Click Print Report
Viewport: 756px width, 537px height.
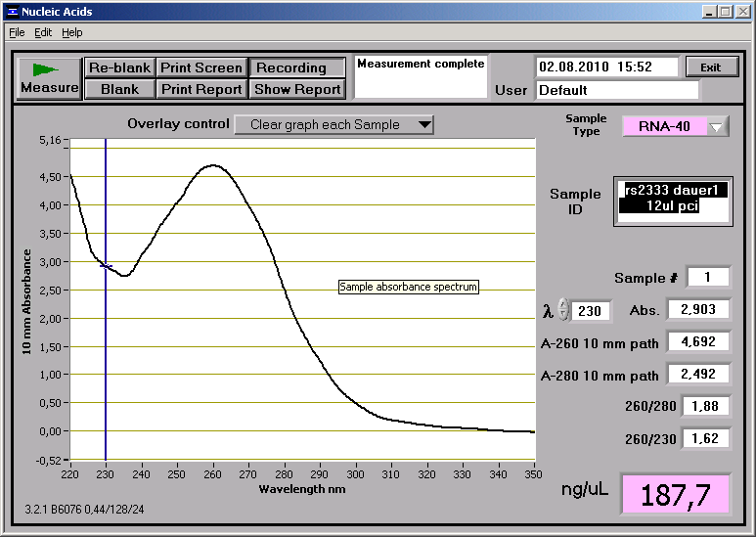tap(200, 89)
